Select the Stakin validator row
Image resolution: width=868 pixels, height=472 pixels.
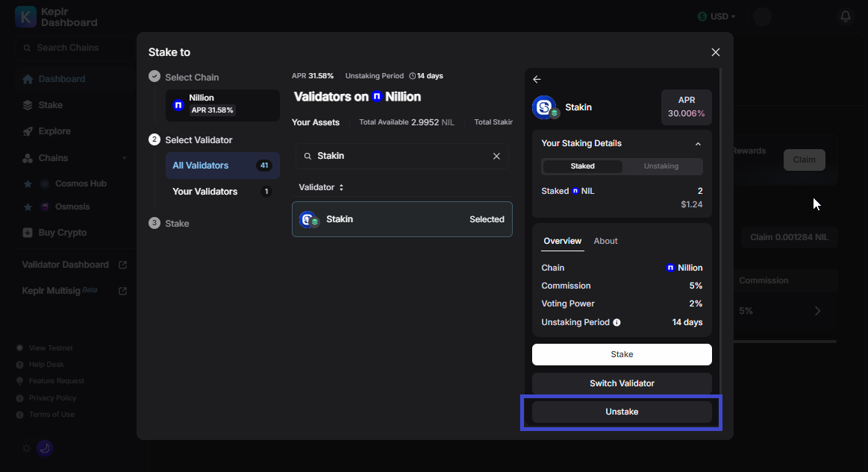click(x=402, y=220)
